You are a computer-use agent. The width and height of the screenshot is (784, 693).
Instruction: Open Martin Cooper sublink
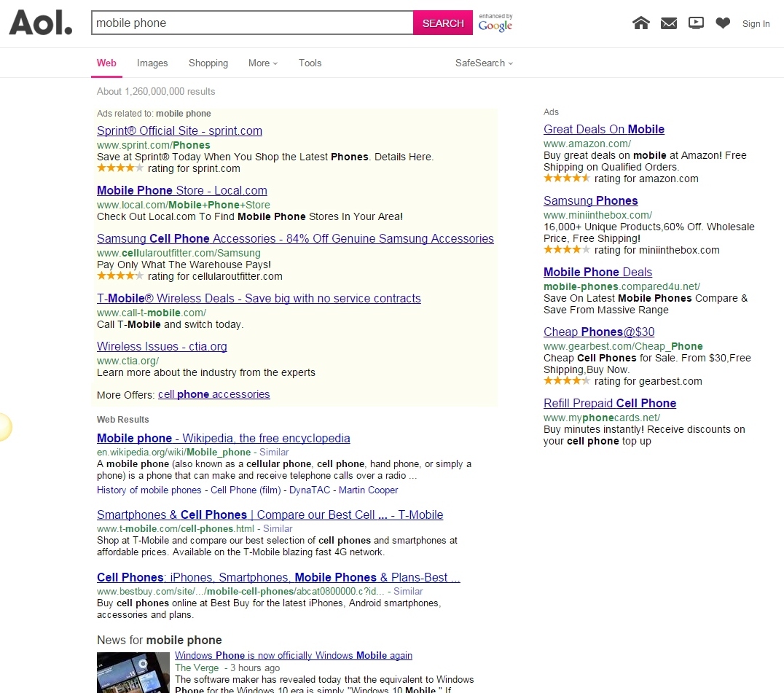tap(369, 490)
